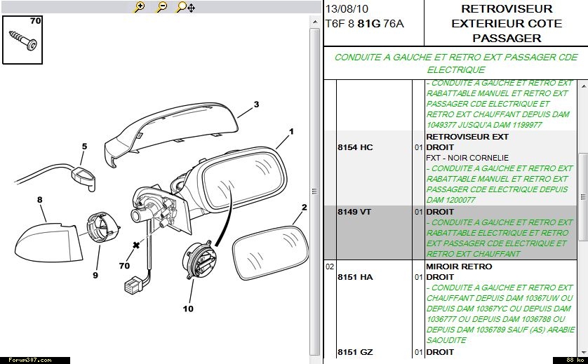
Task: Click part number 8154 HC
Action: [x=355, y=147]
